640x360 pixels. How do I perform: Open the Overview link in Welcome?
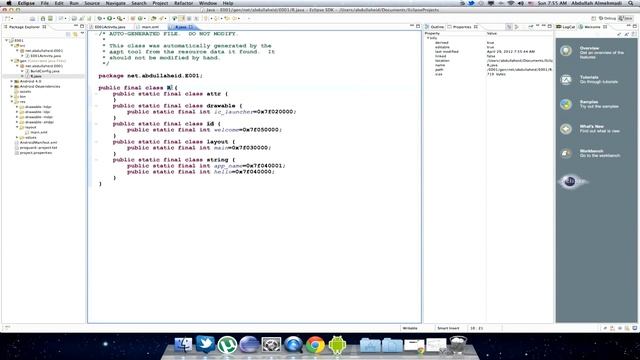589,48
